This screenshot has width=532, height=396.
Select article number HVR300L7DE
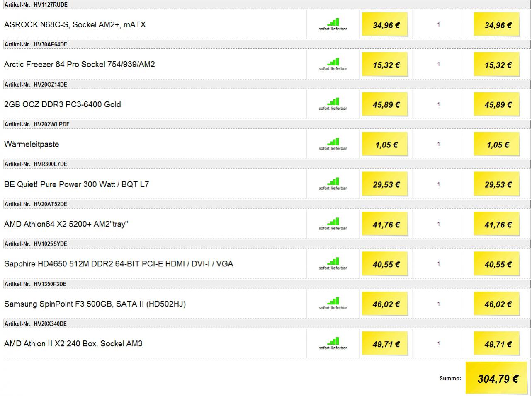point(51,164)
